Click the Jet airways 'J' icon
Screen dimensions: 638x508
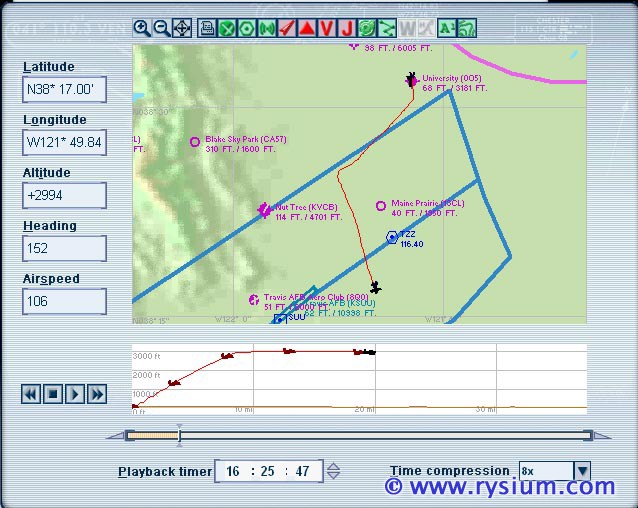click(347, 28)
